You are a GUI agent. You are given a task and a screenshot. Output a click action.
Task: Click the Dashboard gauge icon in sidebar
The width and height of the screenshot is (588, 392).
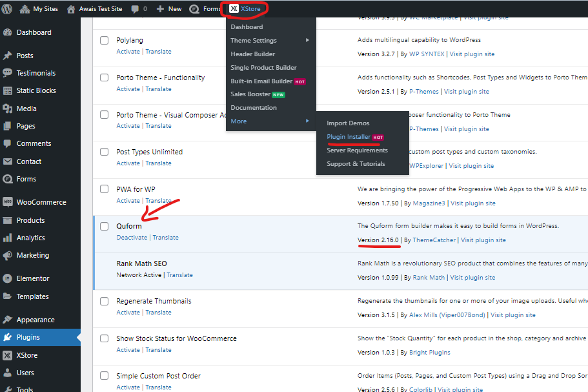pos(8,32)
